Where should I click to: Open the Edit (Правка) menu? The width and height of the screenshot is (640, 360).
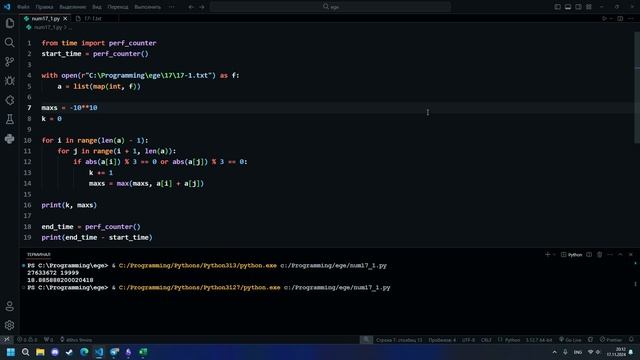pyautogui.click(x=44, y=7)
